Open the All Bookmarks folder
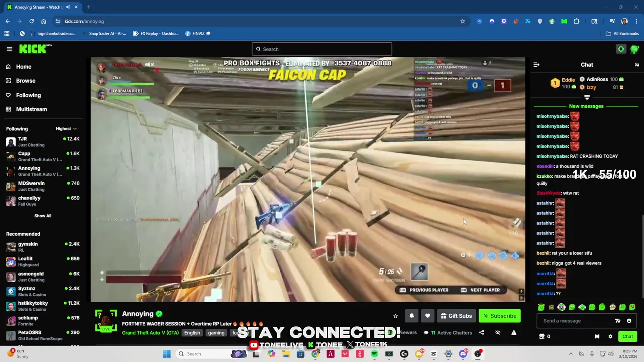The image size is (644, 362). [622, 34]
